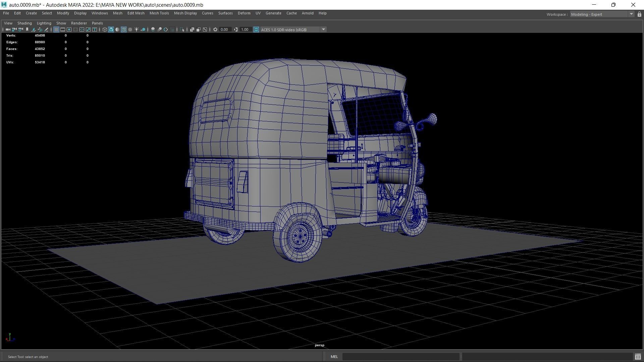Toggle the Safe Action icon
Viewport: 644px width, 362px height.
pyautogui.click(x=88, y=29)
